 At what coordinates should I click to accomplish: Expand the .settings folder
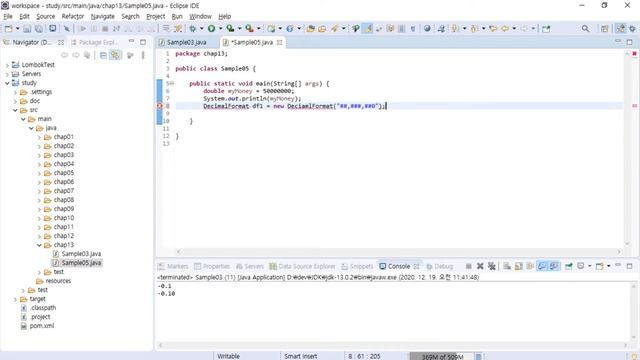pos(15,92)
